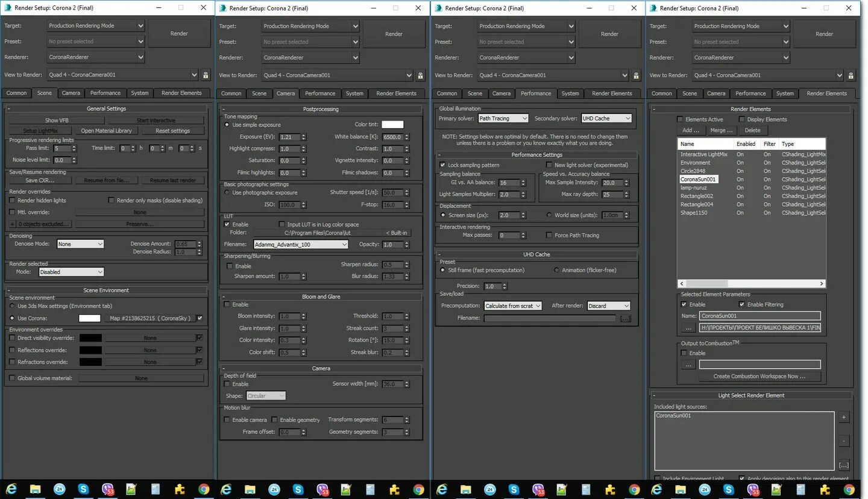The image size is (868, 499).
Task: Open the Primary solver dropdown
Action: (503, 119)
